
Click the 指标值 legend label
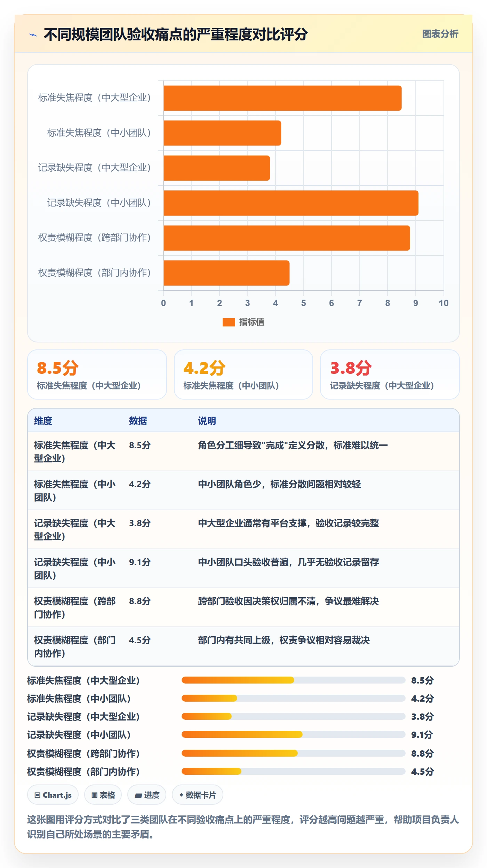click(x=252, y=322)
